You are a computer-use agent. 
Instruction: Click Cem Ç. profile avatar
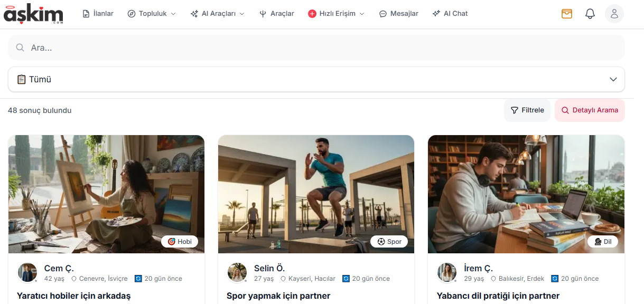pos(27,272)
